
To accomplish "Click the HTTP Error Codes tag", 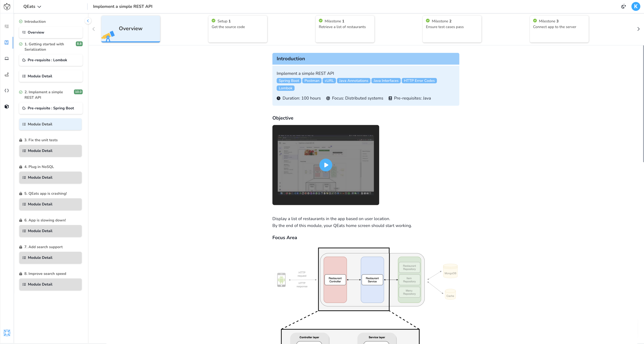I will (x=419, y=81).
